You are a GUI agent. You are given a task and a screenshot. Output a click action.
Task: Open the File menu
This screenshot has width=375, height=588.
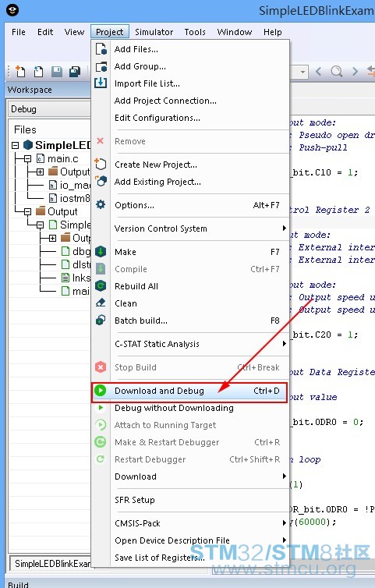point(19,32)
